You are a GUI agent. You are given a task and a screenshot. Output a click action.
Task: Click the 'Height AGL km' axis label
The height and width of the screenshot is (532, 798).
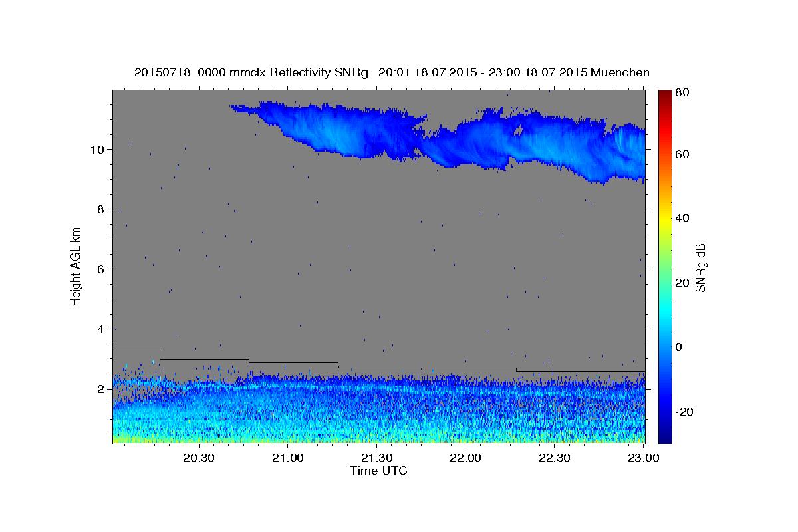point(76,266)
